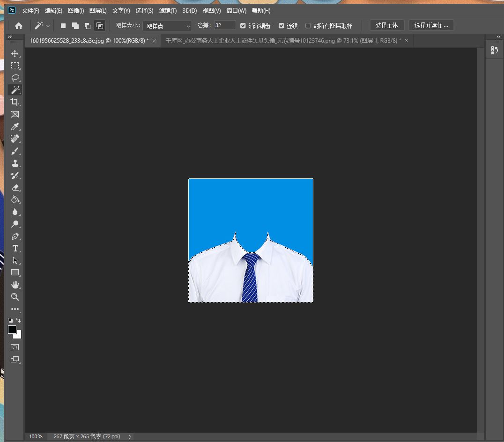Close the 千库网 png document tab
This screenshot has height=442, width=504.
coord(407,41)
